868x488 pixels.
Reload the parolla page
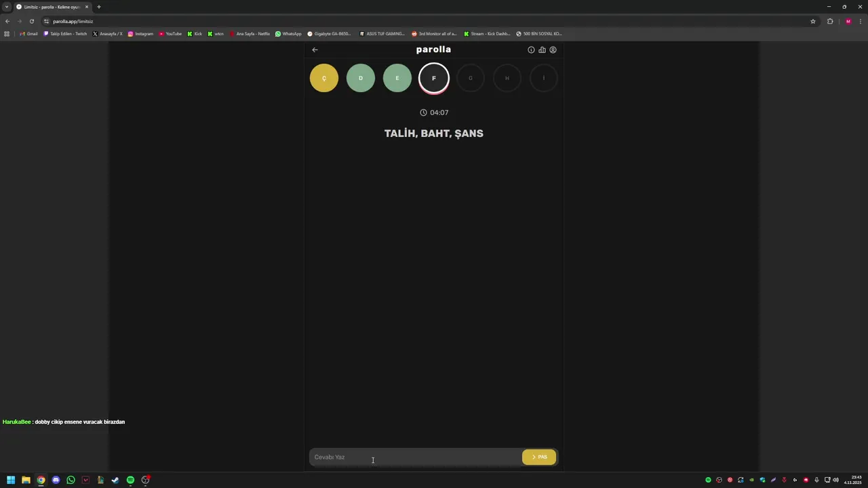point(31,21)
